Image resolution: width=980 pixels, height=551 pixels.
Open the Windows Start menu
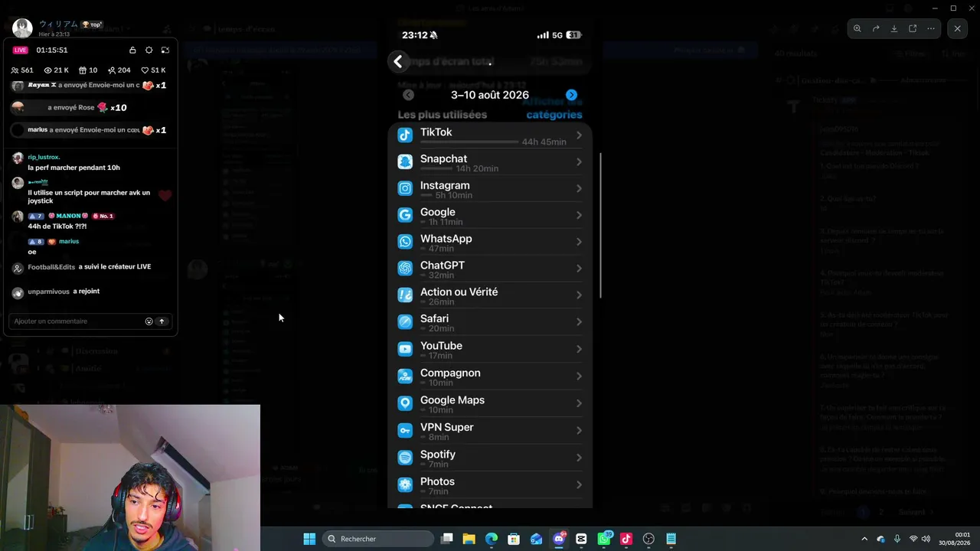pos(309,539)
